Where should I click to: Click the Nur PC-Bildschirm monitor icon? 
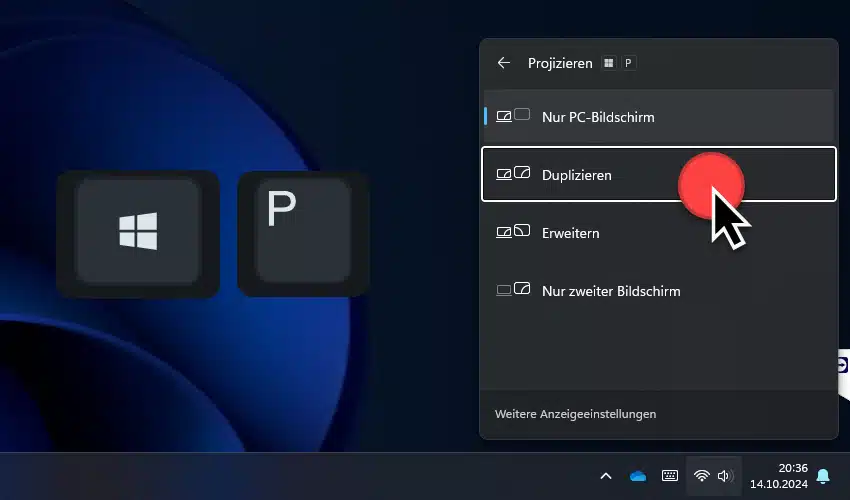pyautogui.click(x=513, y=116)
